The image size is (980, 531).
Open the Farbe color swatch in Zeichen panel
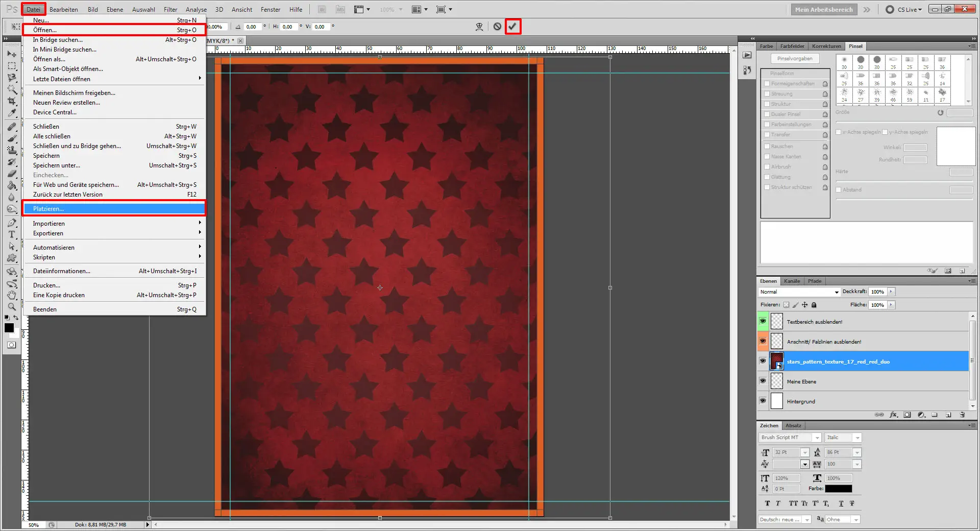[839, 489]
